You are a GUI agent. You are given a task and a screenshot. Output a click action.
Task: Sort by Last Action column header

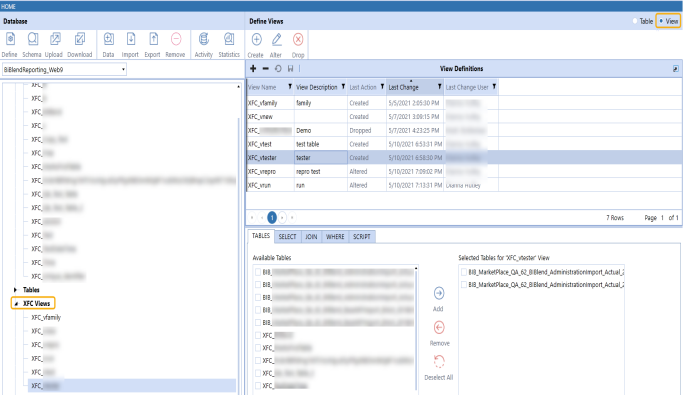[x=363, y=87]
